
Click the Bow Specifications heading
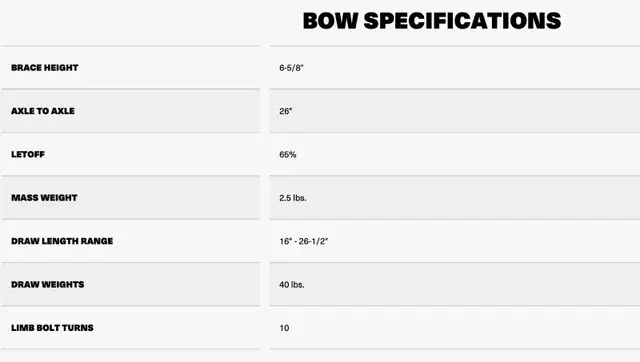click(x=432, y=21)
